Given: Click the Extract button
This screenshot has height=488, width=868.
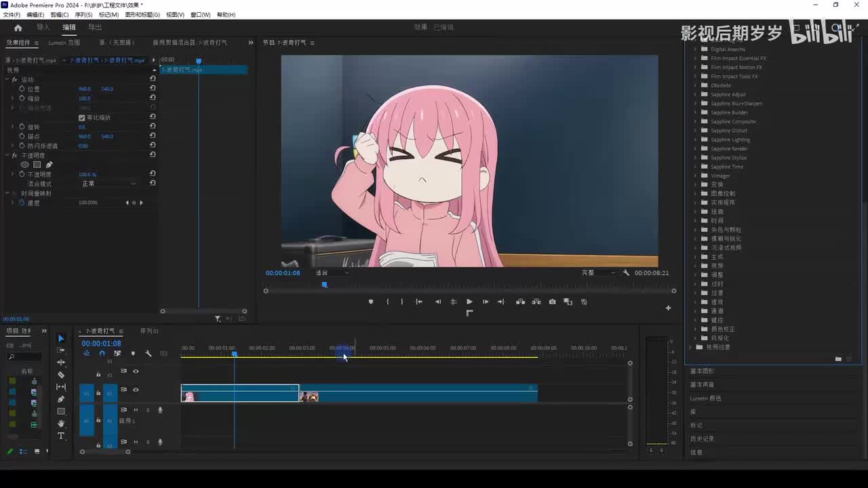Looking at the screenshot, I should click(x=536, y=302).
